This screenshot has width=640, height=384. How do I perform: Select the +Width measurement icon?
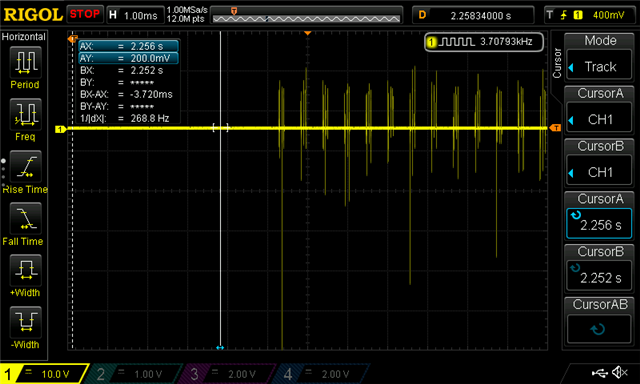tap(25, 270)
